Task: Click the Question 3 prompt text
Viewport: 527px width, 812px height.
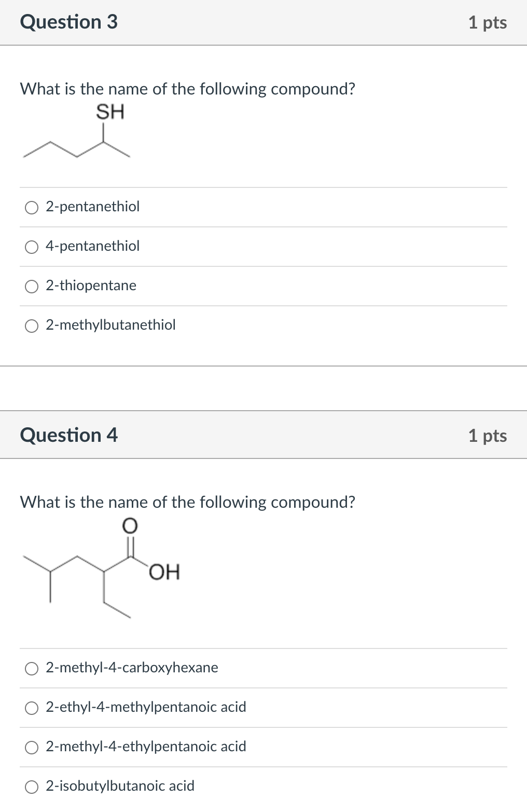Action: click(x=187, y=89)
